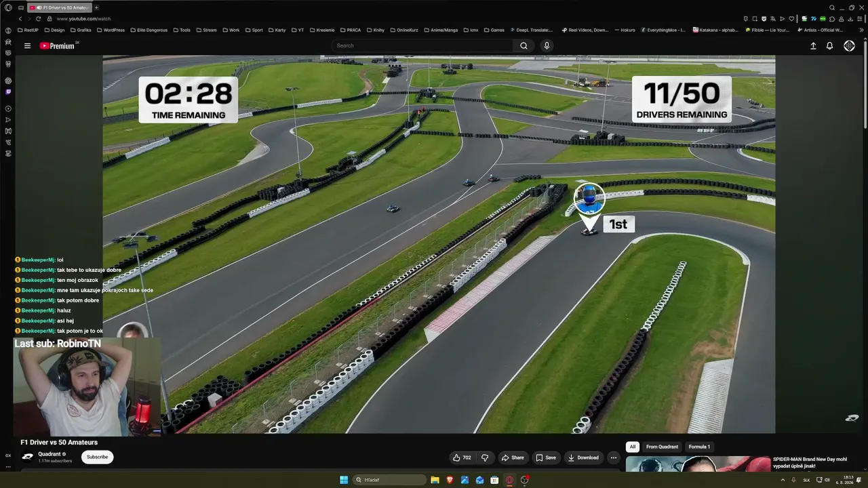
Task: Add page to favorites with heart icon
Action: pyautogui.click(x=791, y=18)
